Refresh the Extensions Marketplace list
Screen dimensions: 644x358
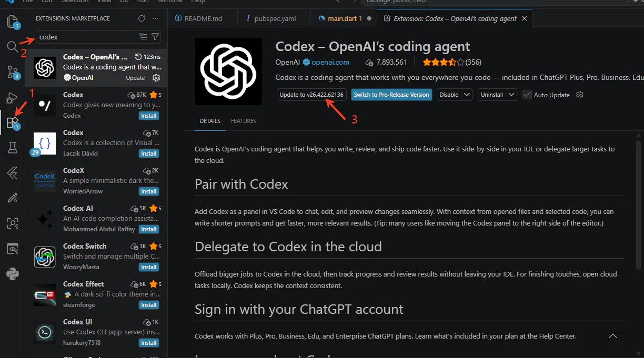141,18
